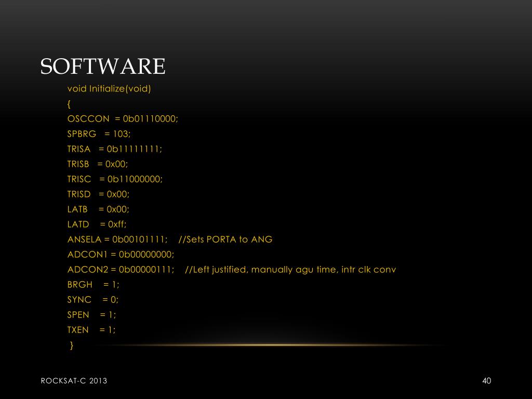This screenshot has width=532, height=399.
Task: Click the 'ADCON1 = 0b00000000;' line
Action: (121, 255)
